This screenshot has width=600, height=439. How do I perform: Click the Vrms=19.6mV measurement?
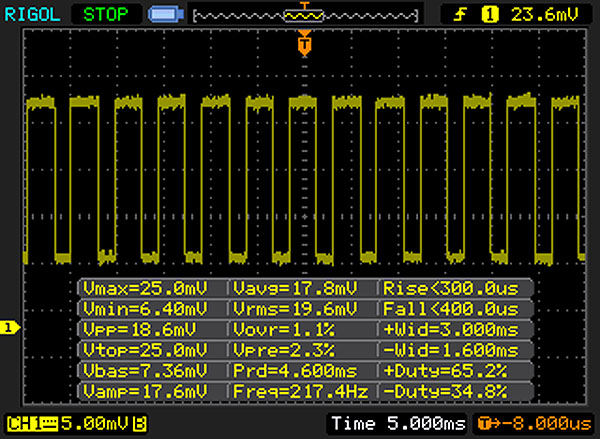[x=295, y=309]
